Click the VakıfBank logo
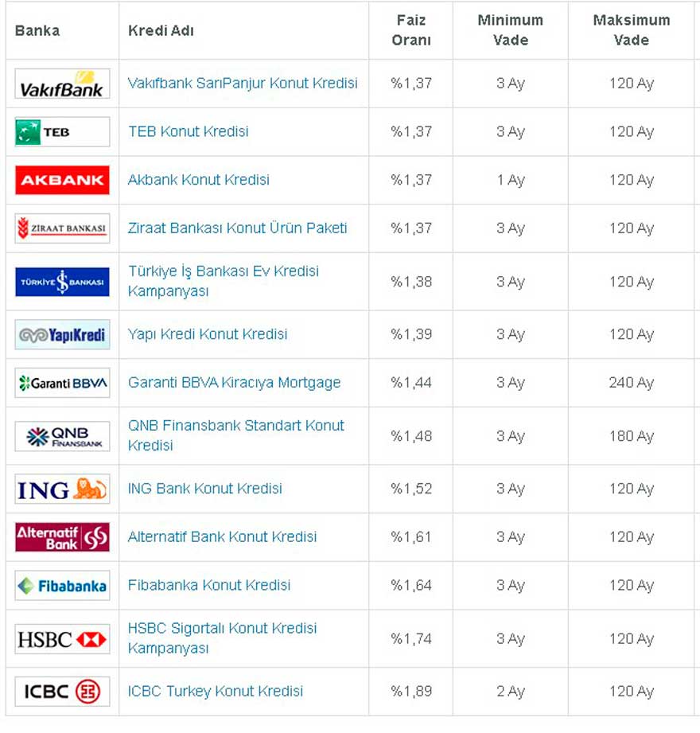This screenshot has height=733, width=700. (62, 84)
